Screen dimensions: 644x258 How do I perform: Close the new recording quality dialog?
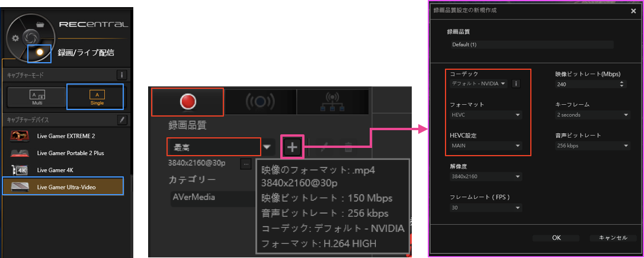(x=633, y=11)
